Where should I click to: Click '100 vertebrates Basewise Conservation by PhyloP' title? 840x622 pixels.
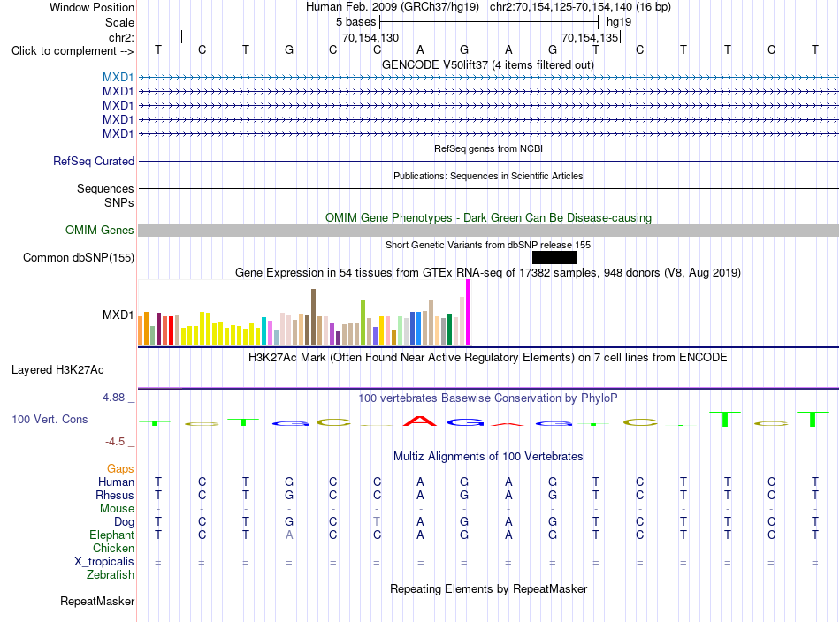[x=488, y=398]
